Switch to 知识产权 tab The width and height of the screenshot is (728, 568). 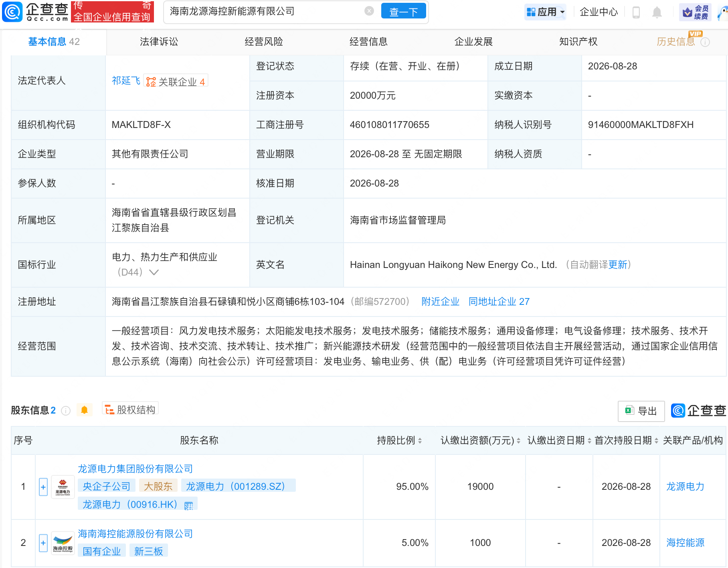coord(578,41)
